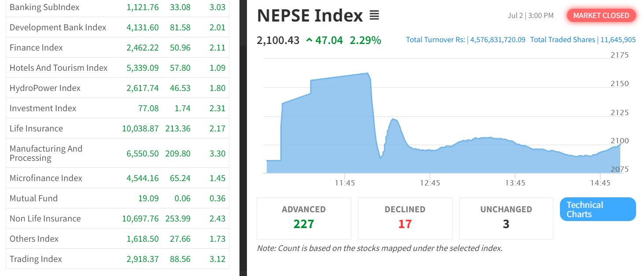Click the Technical Charts button
This screenshot has height=276, width=644.
598,209
